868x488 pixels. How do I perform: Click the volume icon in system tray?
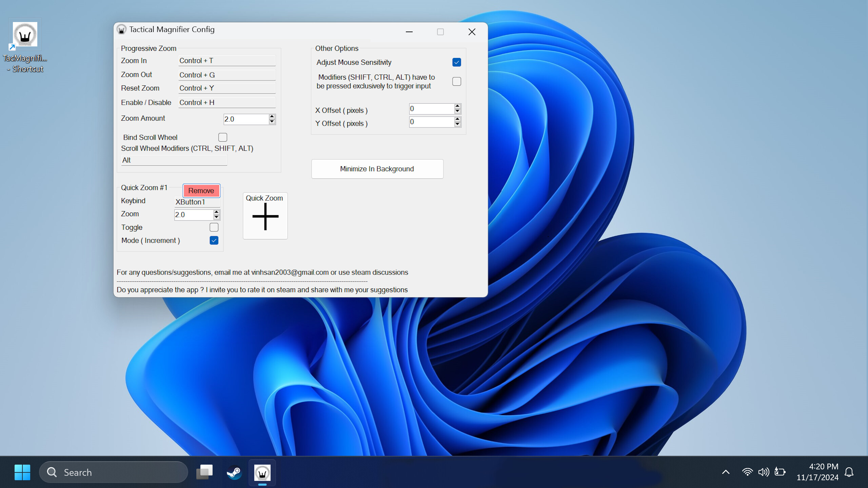point(764,472)
